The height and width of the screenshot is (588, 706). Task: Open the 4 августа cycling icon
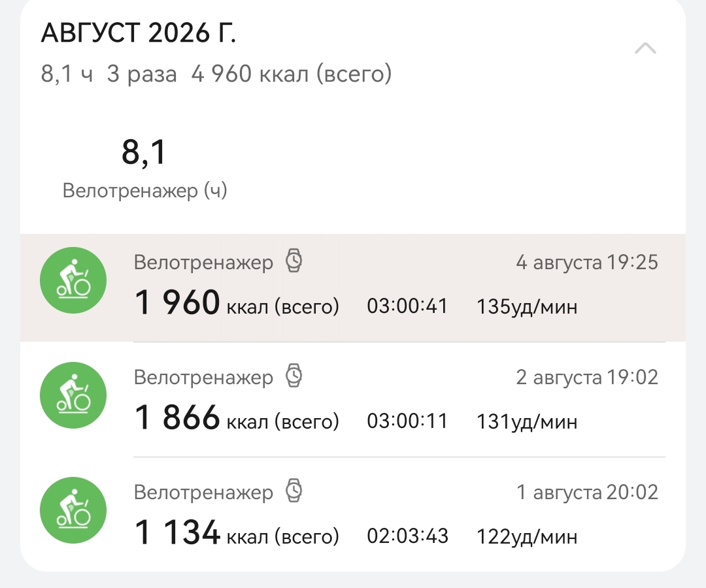[73, 280]
